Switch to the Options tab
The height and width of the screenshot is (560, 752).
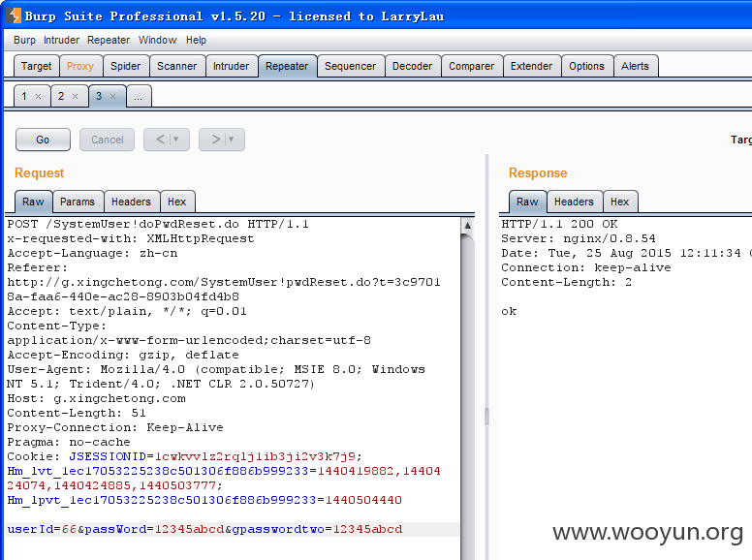click(x=586, y=66)
